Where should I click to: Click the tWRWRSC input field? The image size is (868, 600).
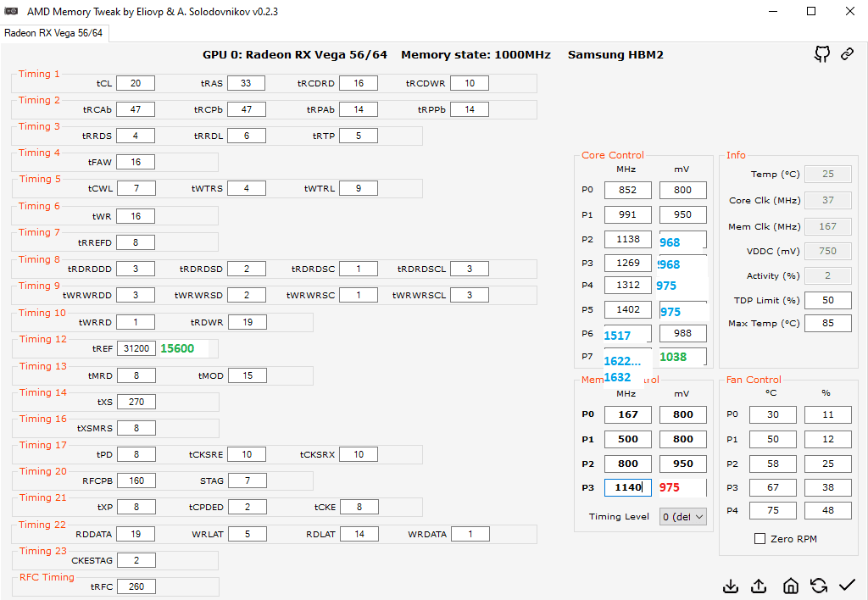(x=359, y=295)
